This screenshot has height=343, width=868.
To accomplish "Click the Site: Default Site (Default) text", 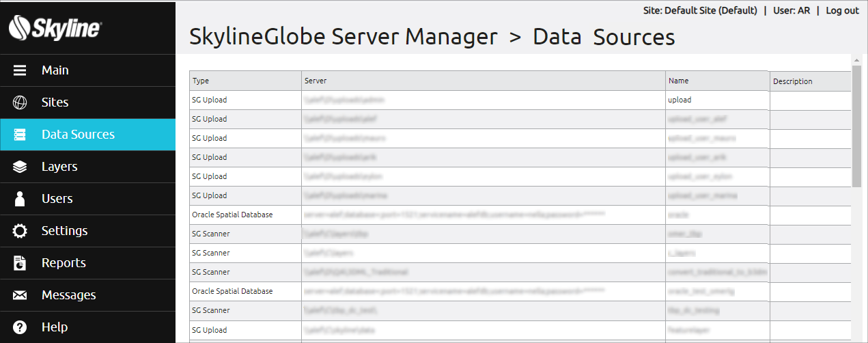I will [x=700, y=10].
